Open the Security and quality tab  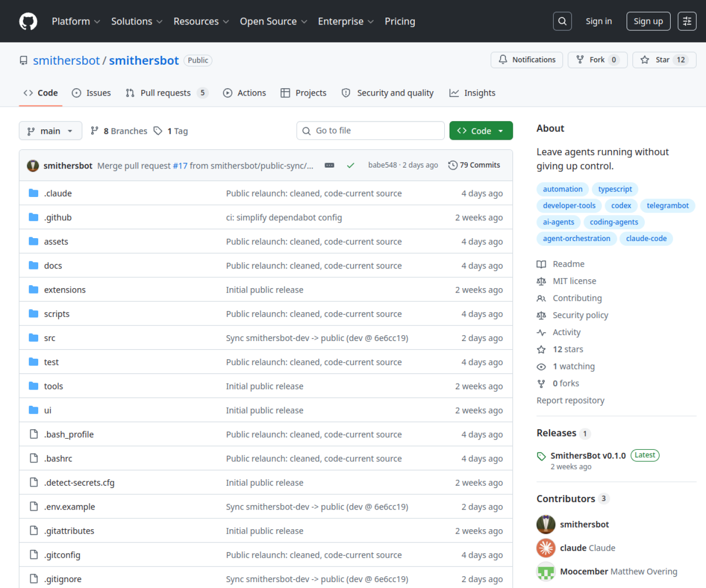pyautogui.click(x=387, y=93)
